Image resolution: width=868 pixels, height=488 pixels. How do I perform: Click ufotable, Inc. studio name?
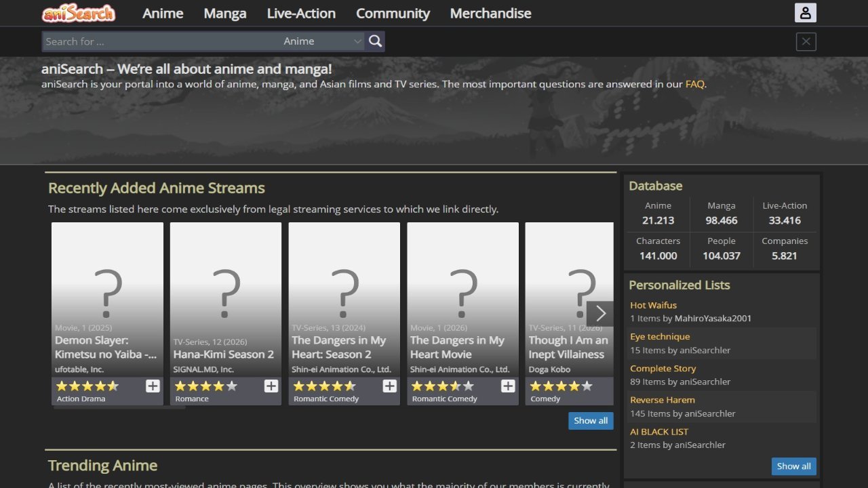click(79, 369)
